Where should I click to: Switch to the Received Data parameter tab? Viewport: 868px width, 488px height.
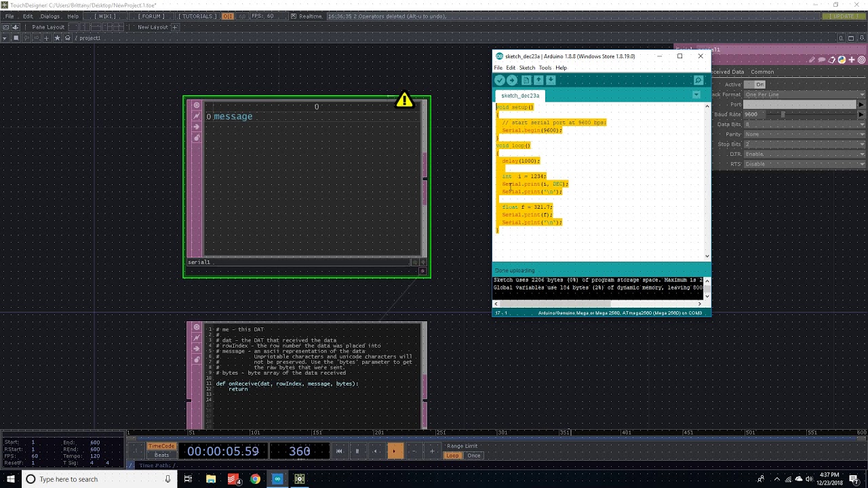click(x=727, y=72)
